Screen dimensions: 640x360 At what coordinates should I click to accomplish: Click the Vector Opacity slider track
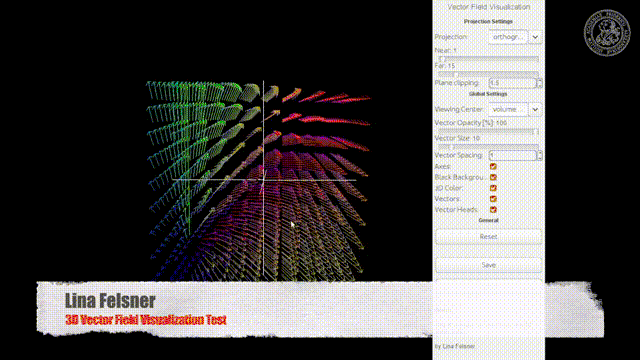tap(489, 131)
